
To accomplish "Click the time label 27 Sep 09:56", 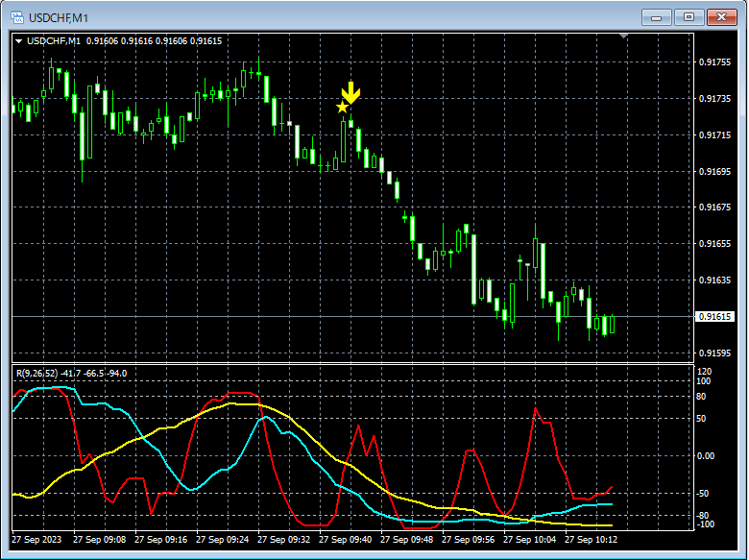I will [x=469, y=540].
